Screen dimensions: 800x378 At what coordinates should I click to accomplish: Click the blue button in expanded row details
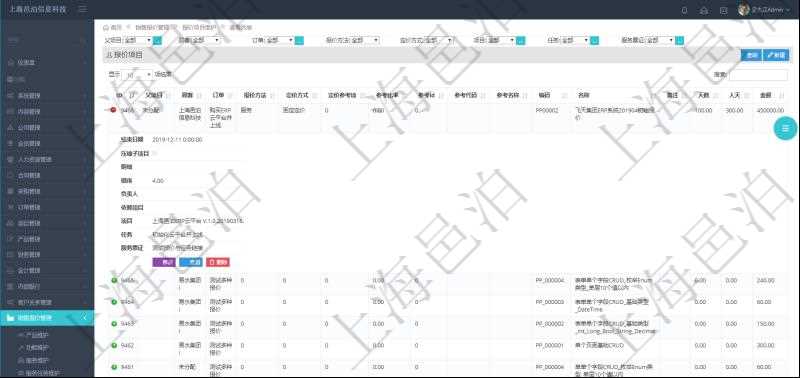click(191, 262)
